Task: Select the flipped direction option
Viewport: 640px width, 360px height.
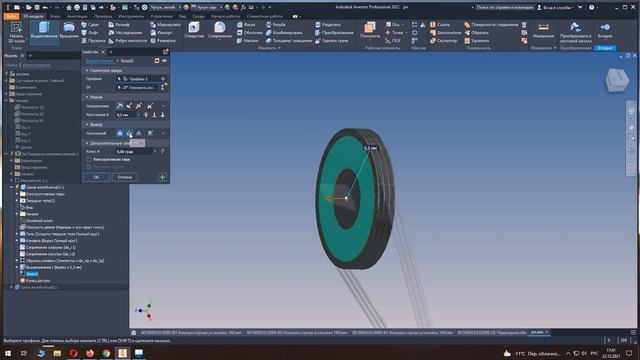Action: tap(129, 106)
